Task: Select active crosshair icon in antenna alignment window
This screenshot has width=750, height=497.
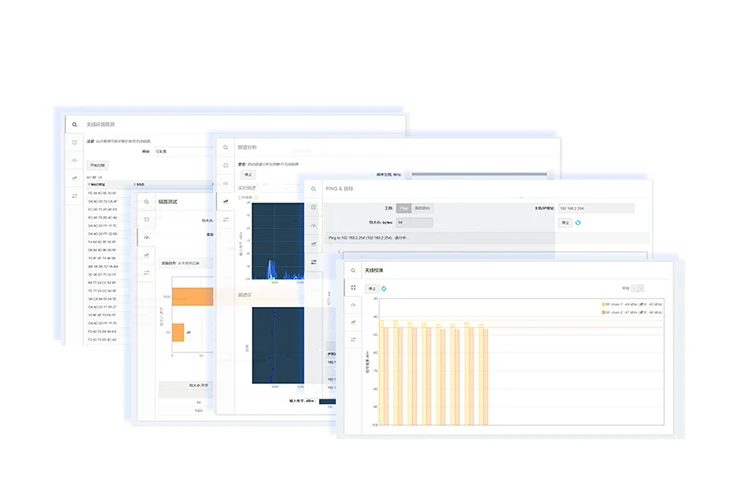Action: tap(353, 287)
